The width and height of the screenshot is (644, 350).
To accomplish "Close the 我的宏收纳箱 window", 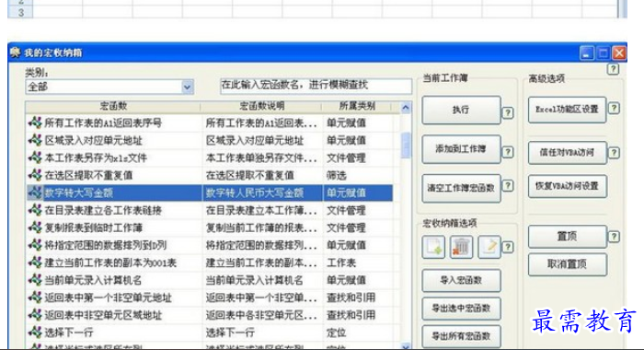I will 619,52.
